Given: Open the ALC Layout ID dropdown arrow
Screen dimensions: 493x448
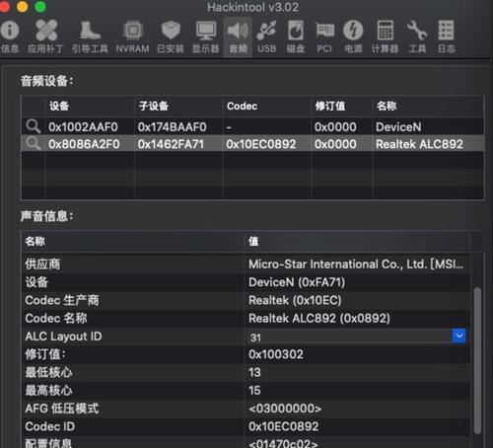Looking at the screenshot, I should point(458,336).
